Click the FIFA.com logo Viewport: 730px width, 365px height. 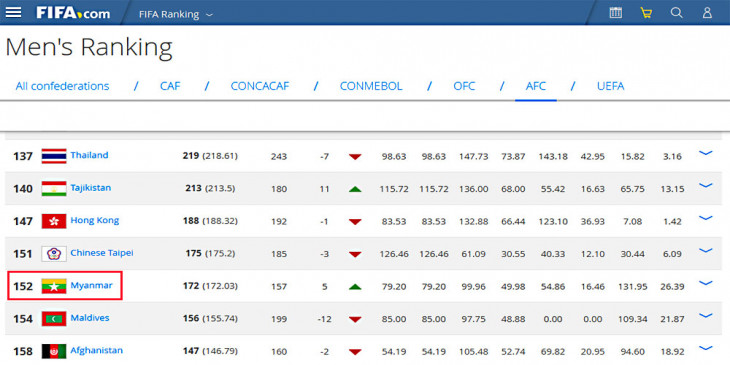point(74,13)
